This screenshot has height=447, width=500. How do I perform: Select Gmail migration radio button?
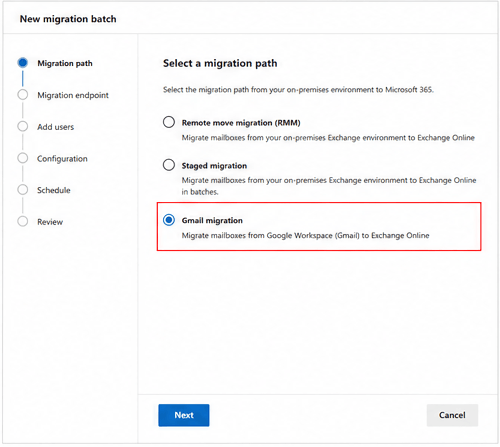tap(169, 220)
